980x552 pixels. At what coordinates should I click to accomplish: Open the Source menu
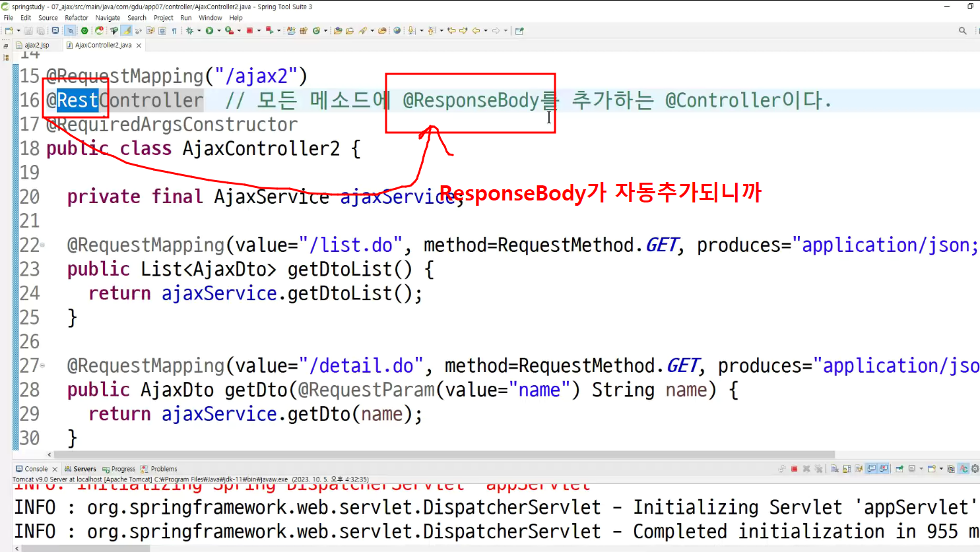pyautogui.click(x=48, y=18)
